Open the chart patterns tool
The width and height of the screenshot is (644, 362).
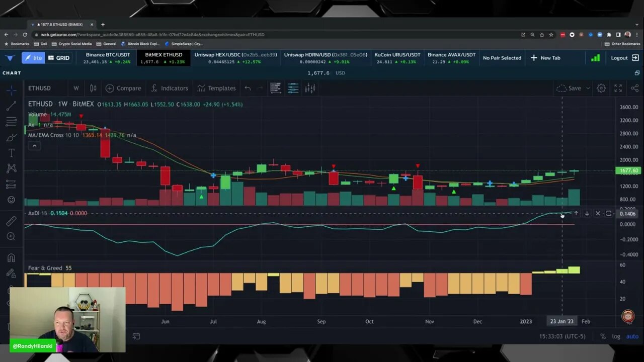(x=11, y=168)
